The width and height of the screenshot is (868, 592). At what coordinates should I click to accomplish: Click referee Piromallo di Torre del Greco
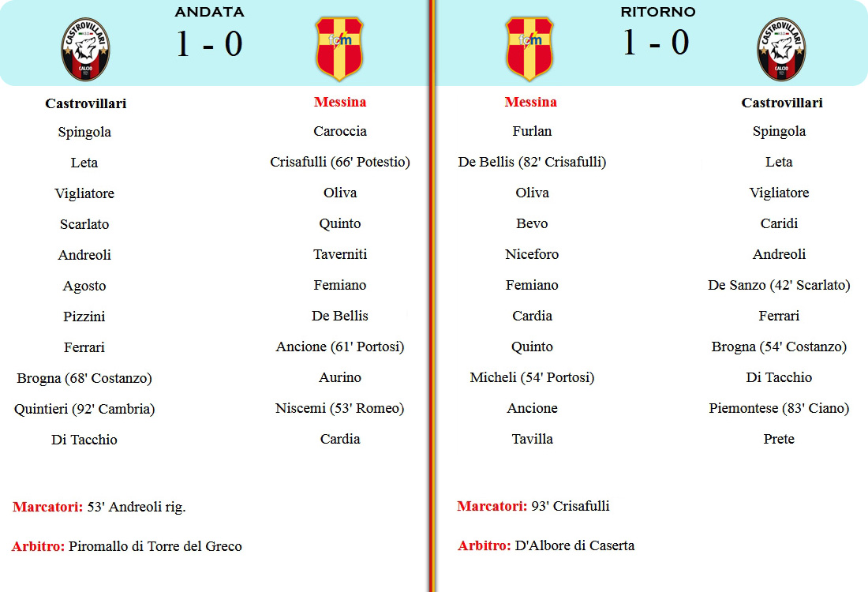tap(155, 546)
